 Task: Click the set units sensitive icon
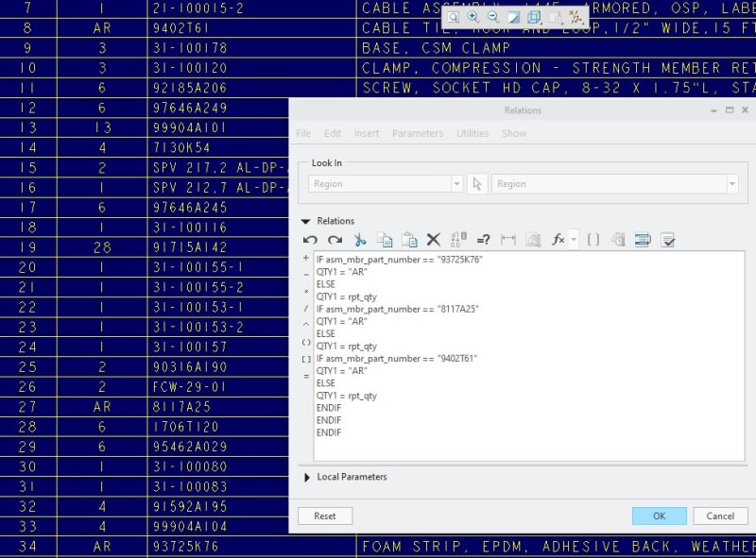(533, 240)
